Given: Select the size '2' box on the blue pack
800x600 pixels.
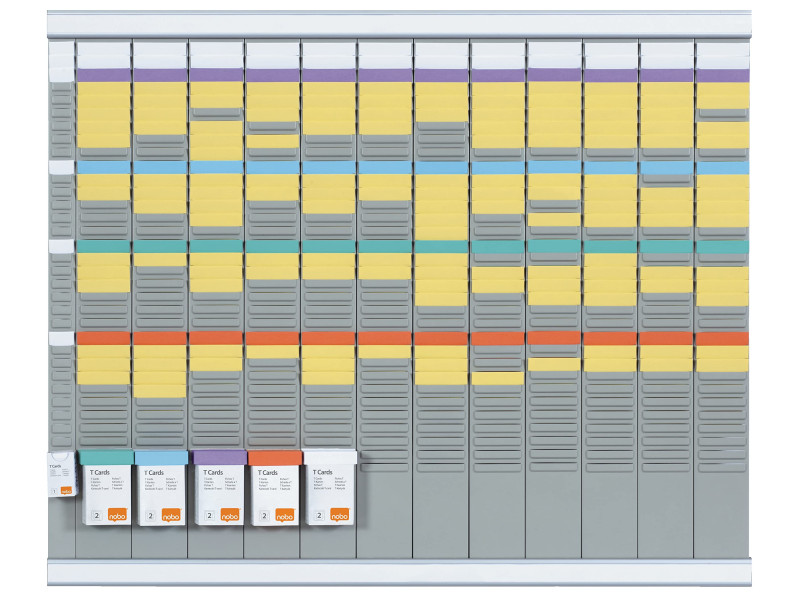Looking at the screenshot, I should point(151,515).
